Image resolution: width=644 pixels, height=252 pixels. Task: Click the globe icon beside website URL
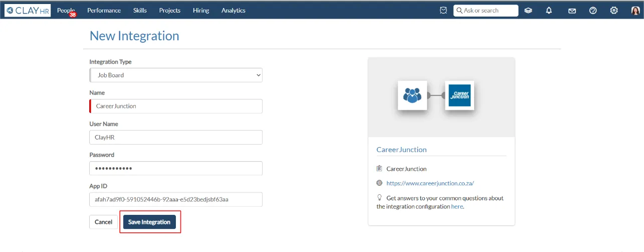point(379,183)
